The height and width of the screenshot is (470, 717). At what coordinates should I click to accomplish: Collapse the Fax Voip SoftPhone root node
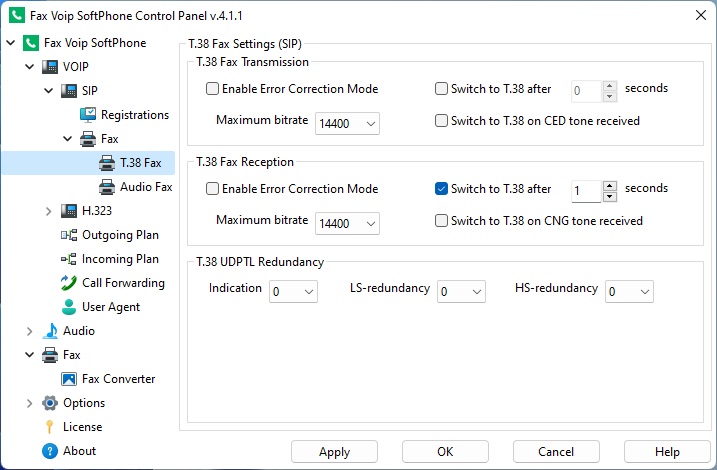11,43
